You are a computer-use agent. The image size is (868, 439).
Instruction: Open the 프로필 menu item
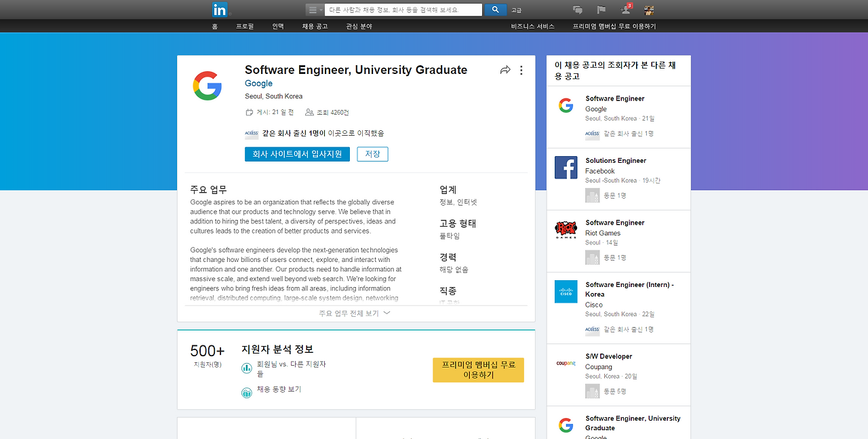pyautogui.click(x=244, y=25)
